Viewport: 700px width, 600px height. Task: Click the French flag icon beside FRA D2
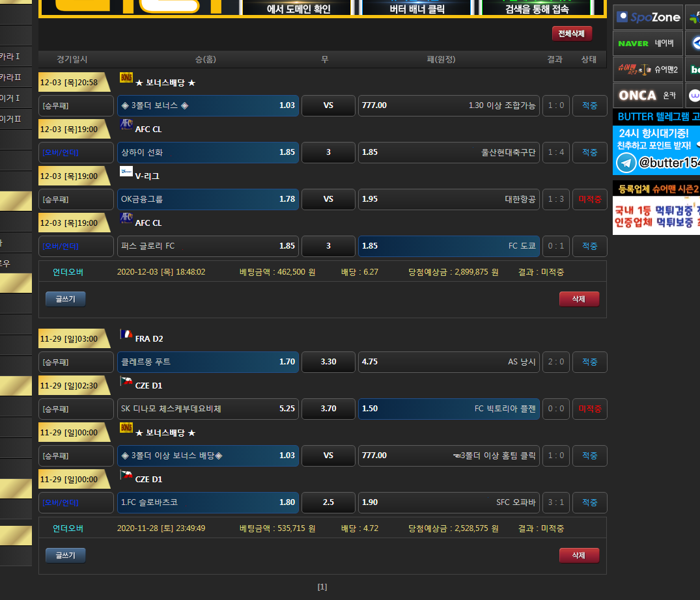click(126, 334)
